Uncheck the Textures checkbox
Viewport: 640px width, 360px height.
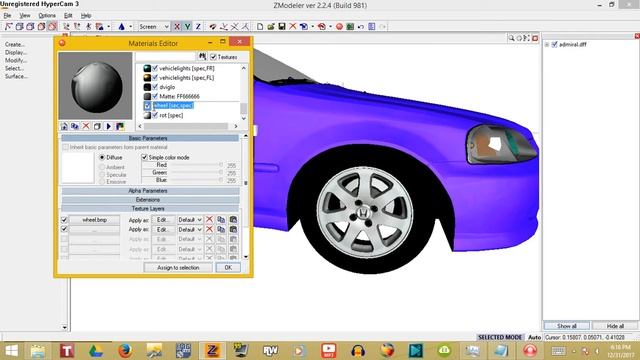point(213,57)
